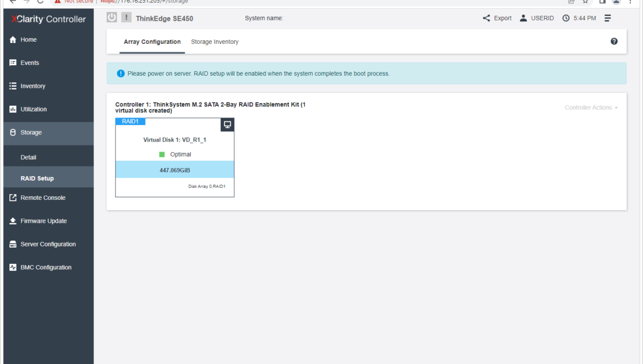643x364 pixels.
Task: Open the Inventory menu item
Action: [x=48, y=86]
